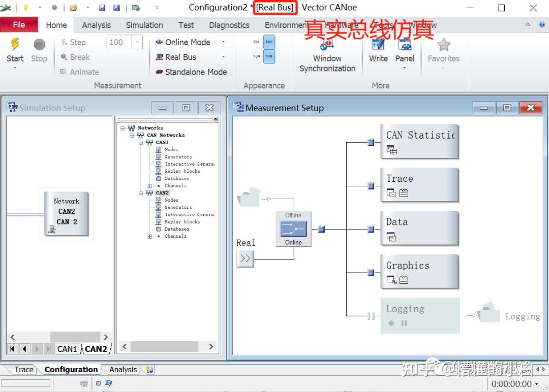Image resolution: width=549 pixels, height=392 pixels.
Task: Switch to the Analysis ribbon tab
Action: click(96, 24)
